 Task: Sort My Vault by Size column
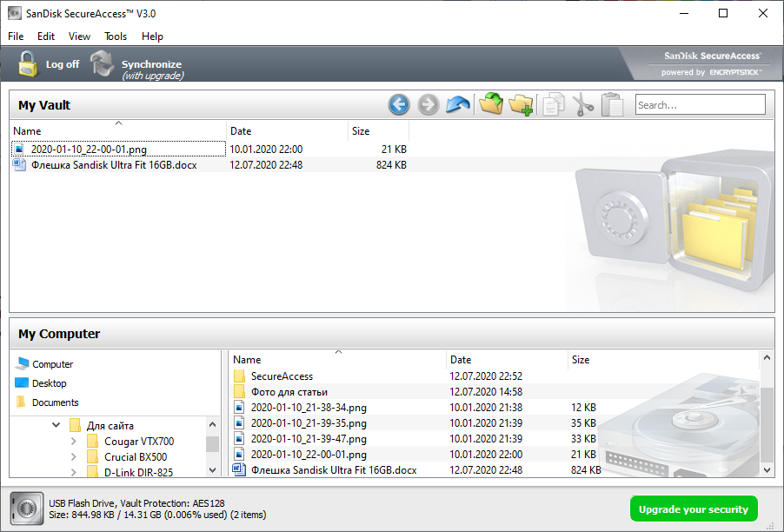click(x=379, y=130)
